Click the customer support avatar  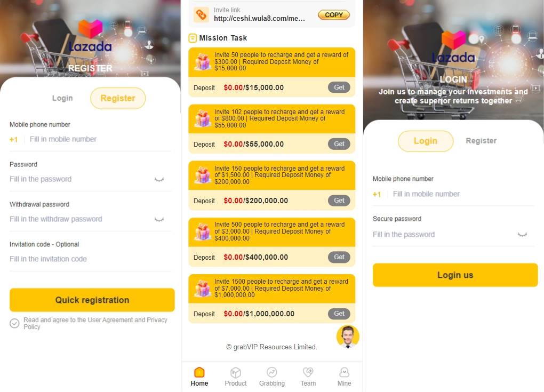click(348, 336)
